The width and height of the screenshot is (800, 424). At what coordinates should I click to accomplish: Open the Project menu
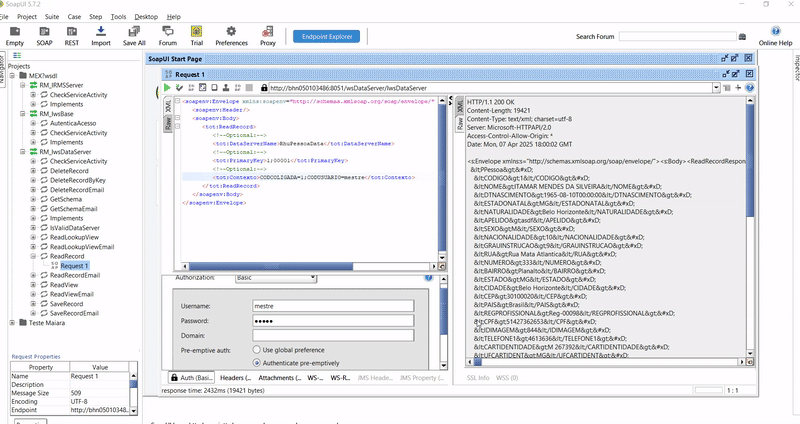coord(27,16)
